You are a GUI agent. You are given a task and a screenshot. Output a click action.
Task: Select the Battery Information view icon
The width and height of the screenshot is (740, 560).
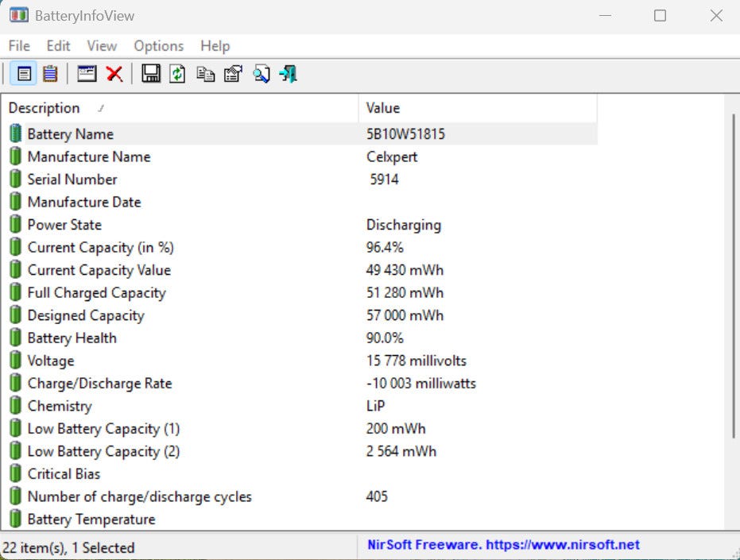coord(24,74)
